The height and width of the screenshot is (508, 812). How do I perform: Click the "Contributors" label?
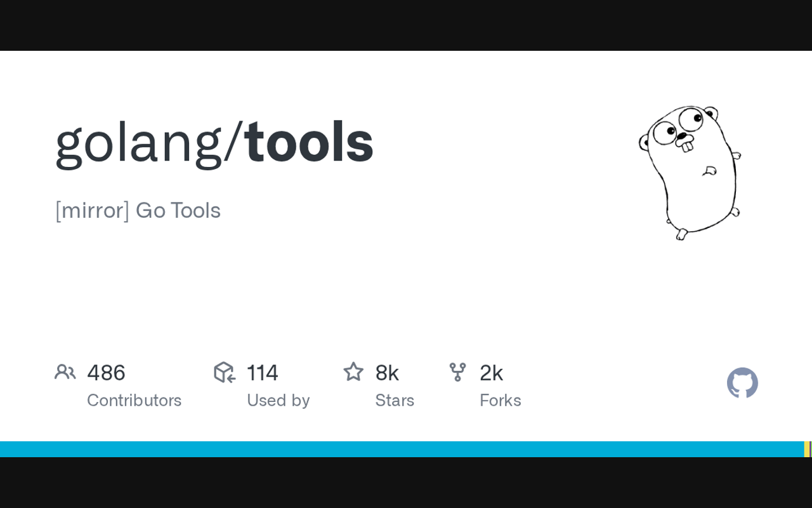click(134, 400)
